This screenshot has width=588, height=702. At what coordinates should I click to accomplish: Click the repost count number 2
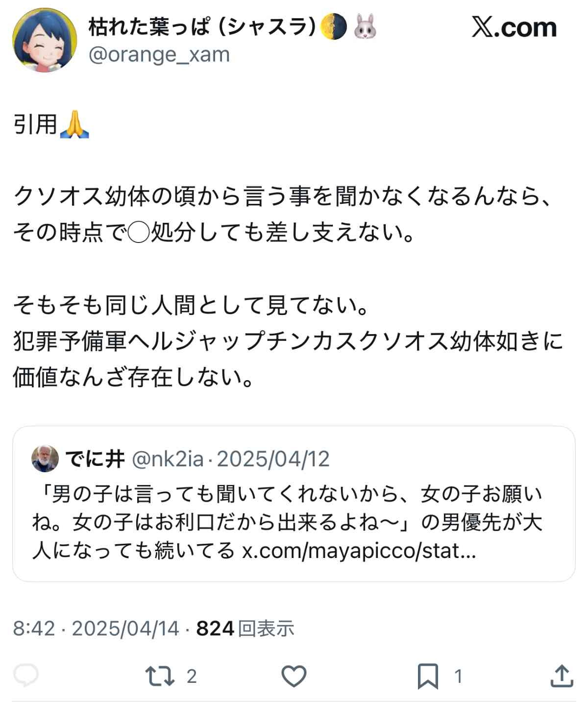pos(192,677)
